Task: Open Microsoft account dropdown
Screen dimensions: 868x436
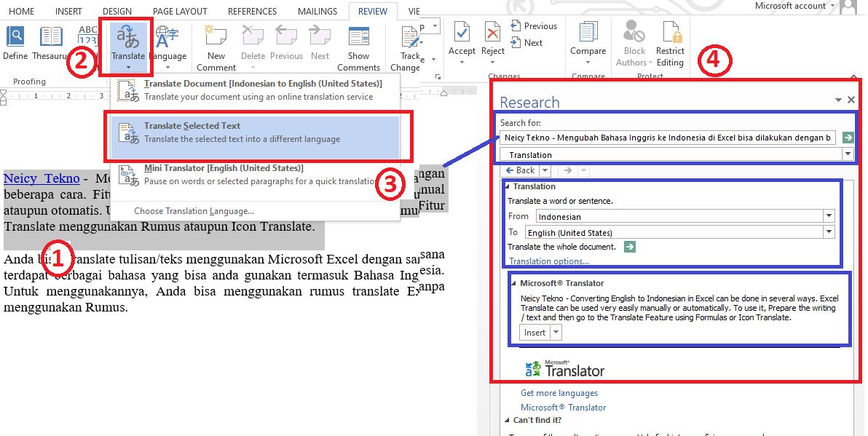Action: point(832,6)
